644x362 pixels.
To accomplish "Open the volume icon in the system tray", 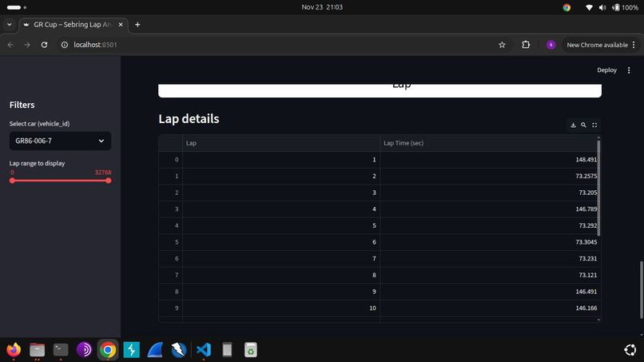I will 602,7.
